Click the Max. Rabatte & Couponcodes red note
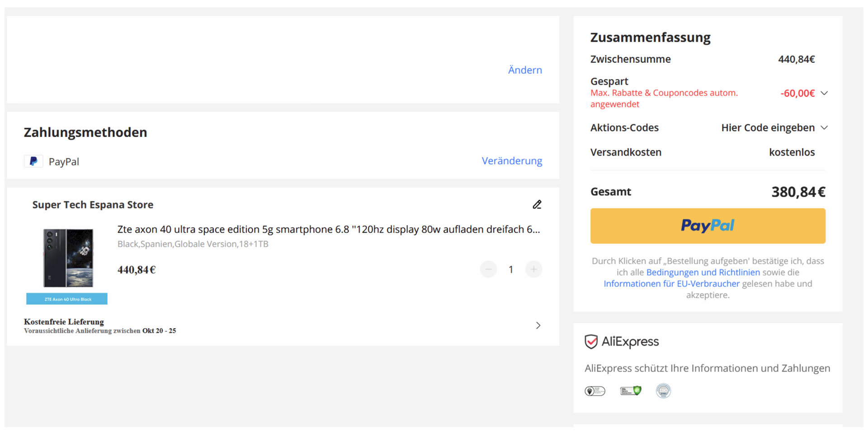This screenshot has width=868, height=433. tap(664, 99)
